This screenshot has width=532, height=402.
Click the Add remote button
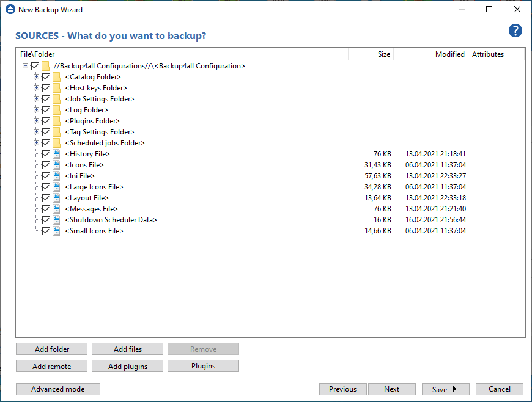[x=51, y=366]
